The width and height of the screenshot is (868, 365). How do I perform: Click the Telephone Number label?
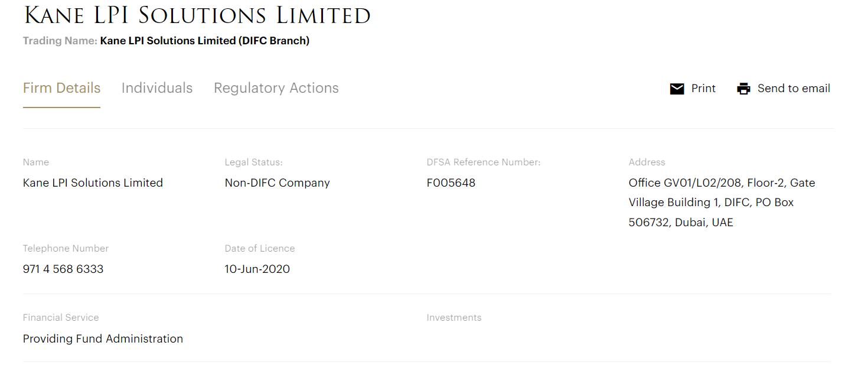pyautogui.click(x=66, y=249)
